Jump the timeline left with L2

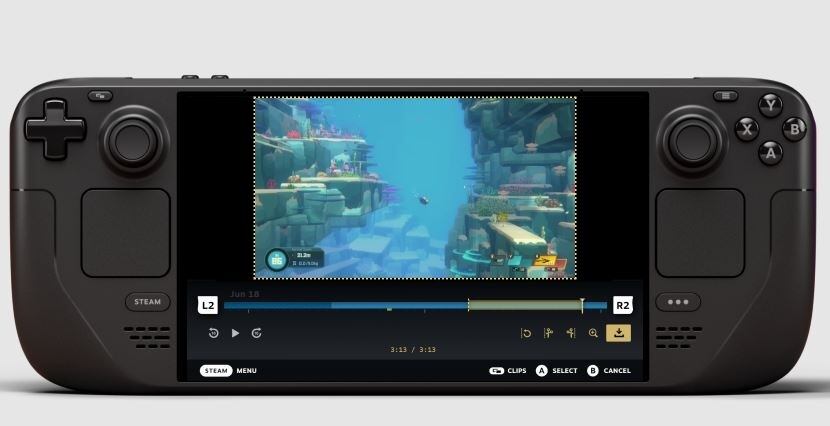point(208,305)
